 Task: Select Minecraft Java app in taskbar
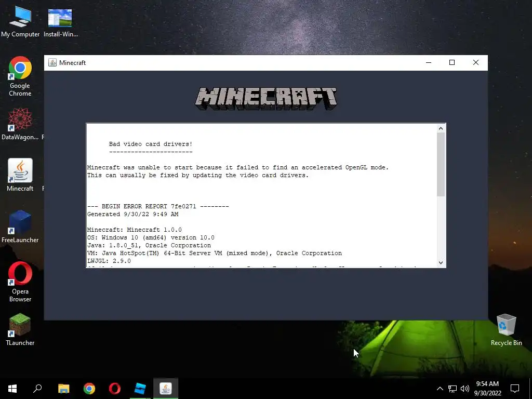pos(166,389)
